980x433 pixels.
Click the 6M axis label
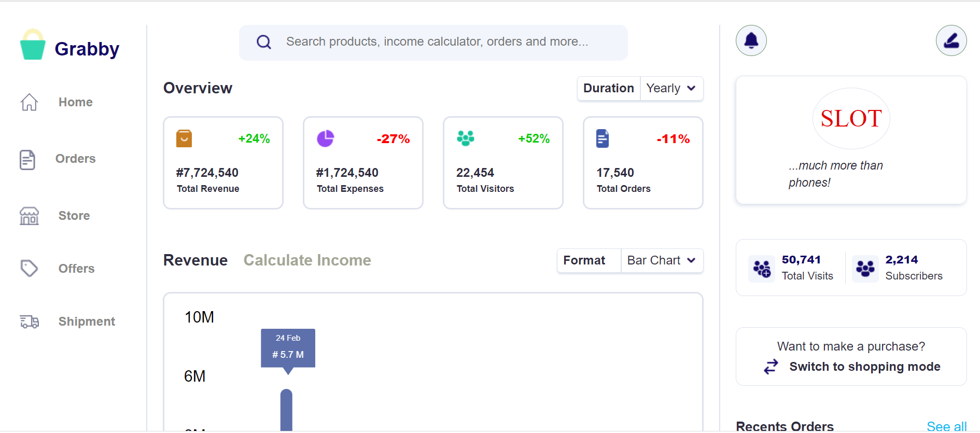(x=195, y=376)
